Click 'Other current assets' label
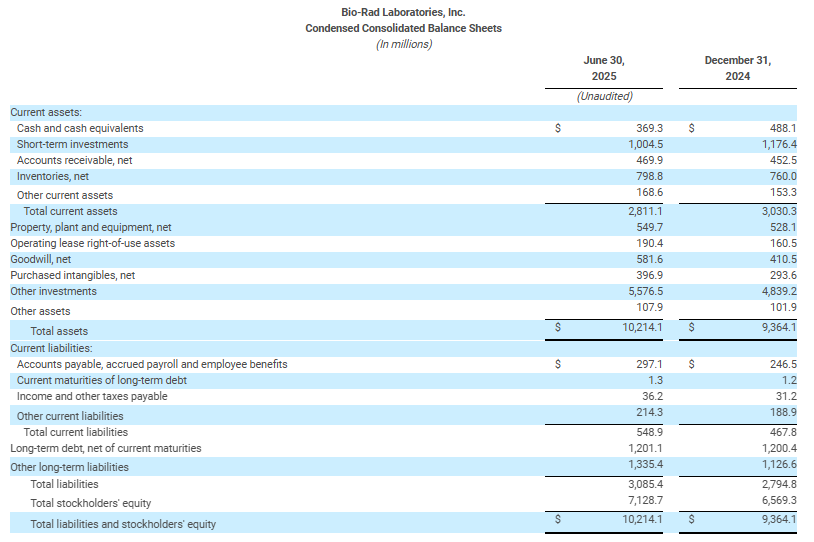Screen dimensions: 814x542 click(64, 195)
